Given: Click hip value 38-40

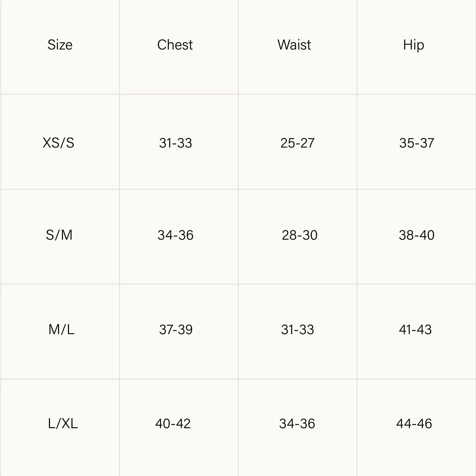Looking at the screenshot, I should [417, 235].
